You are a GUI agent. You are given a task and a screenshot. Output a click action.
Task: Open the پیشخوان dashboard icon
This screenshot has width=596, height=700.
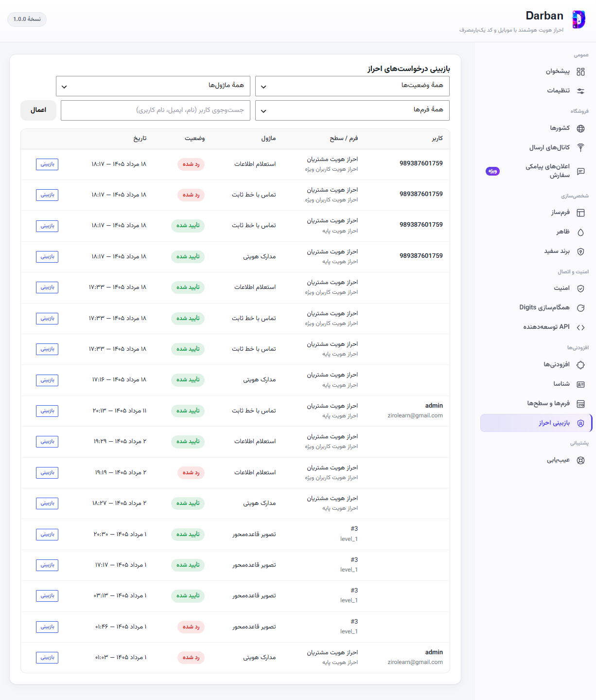pos(580,72)
